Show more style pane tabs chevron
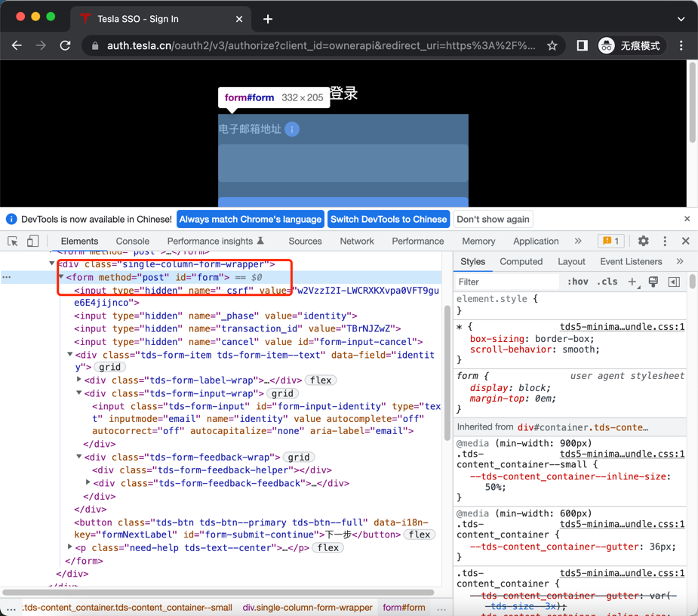Screen dimensions: 698x616 point(680,261)
